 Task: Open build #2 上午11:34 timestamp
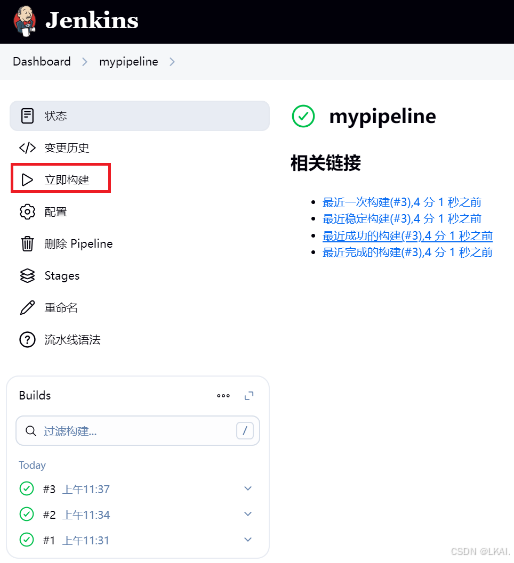click(86, 515)
